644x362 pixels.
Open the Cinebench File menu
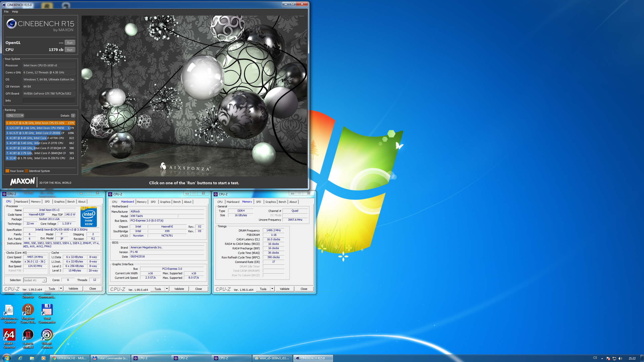coord(6,12)
